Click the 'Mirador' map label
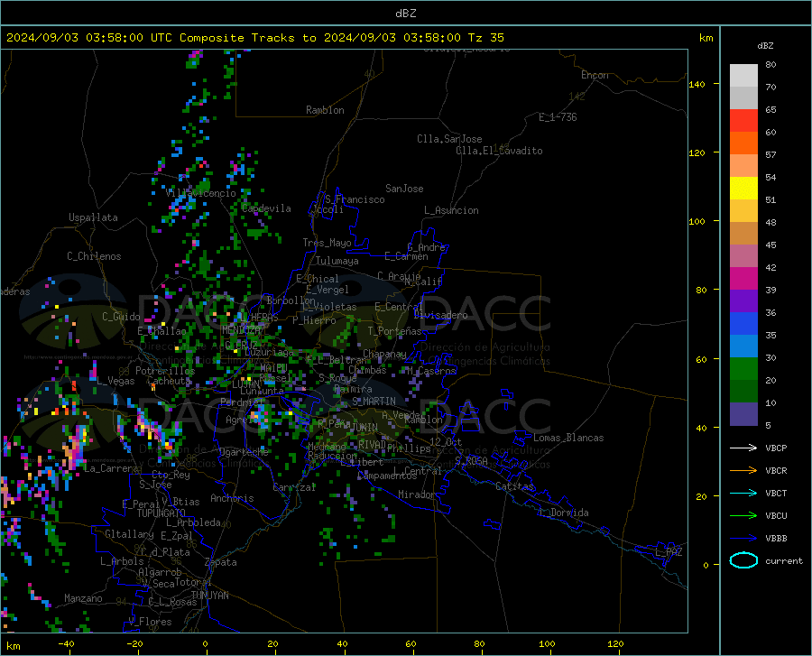This screenshot has height=656, width=812. click(417, 494)
